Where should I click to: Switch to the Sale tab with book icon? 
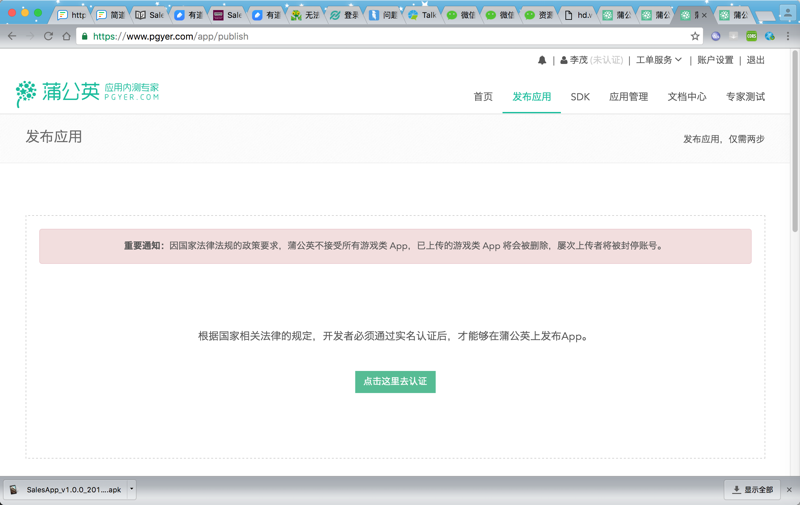(150, 15)
